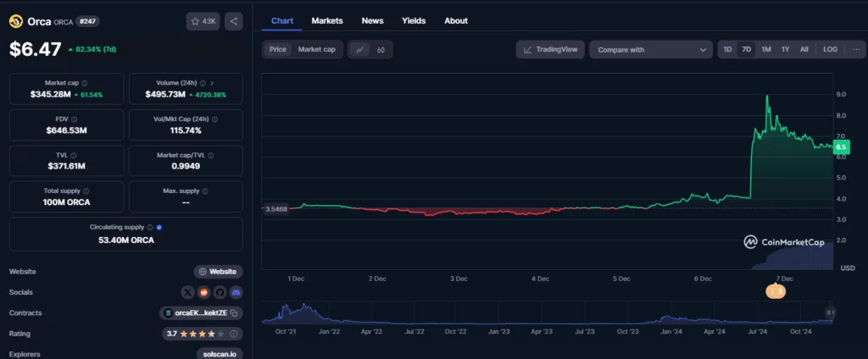The image size is (868, 359).
Task: Copy the contract address
Action: point(234,313)
